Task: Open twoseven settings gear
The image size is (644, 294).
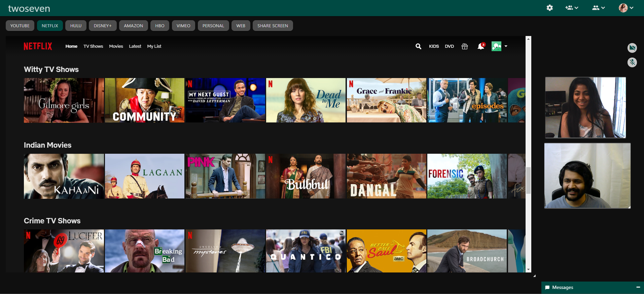Action: coord(549,8)
